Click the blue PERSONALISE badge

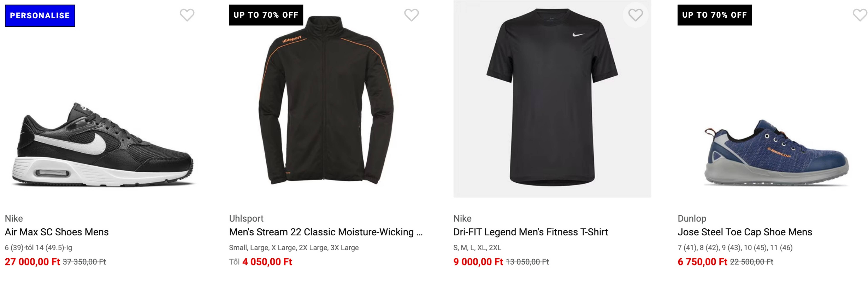click(40, 15)
